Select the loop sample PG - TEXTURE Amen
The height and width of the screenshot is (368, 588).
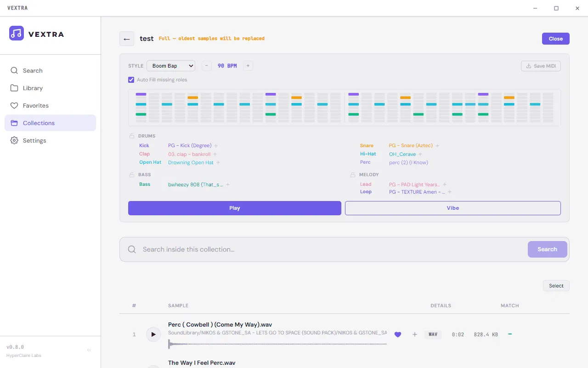[417, 192]
